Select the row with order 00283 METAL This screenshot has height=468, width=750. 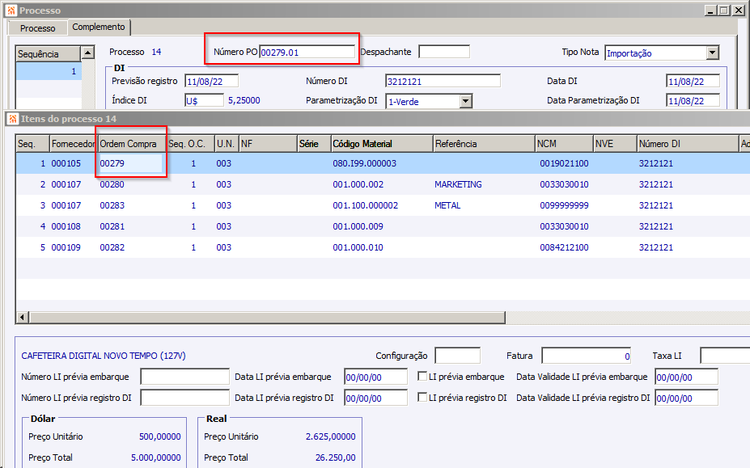300,205
